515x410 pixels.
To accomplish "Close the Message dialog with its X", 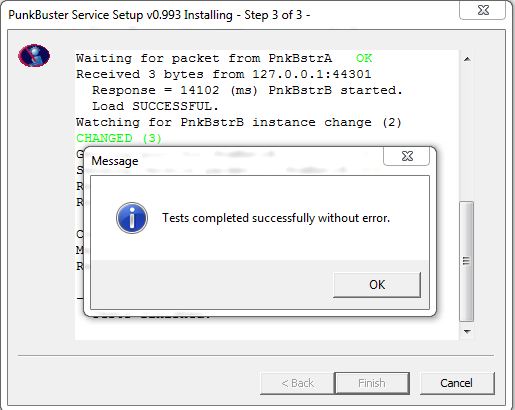I will point(407,156).
